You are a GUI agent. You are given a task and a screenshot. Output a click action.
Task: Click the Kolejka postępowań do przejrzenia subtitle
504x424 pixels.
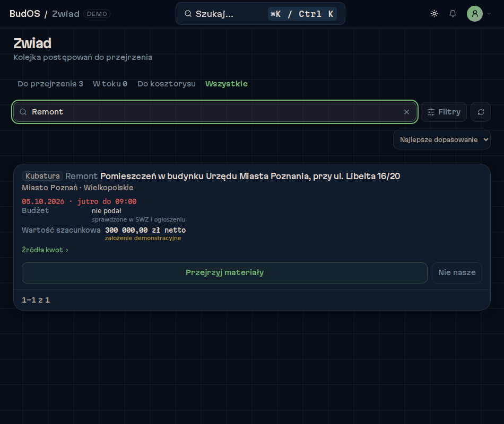(x=83, y=57)
